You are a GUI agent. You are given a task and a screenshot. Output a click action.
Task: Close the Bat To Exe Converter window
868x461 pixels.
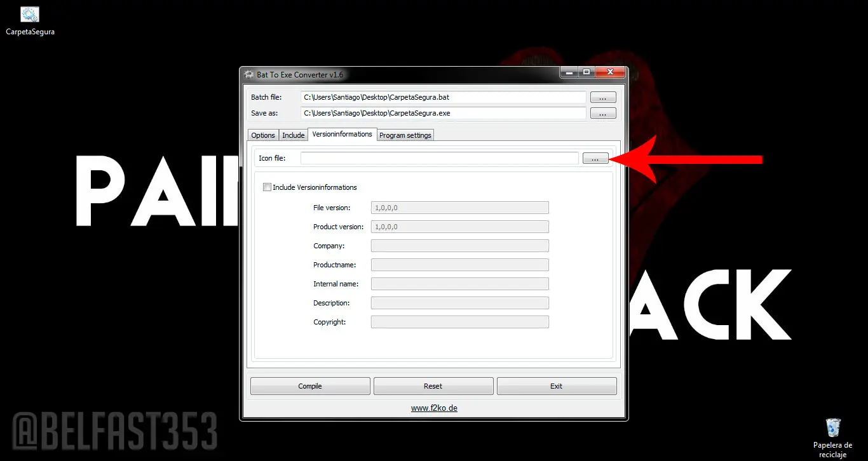609,72
